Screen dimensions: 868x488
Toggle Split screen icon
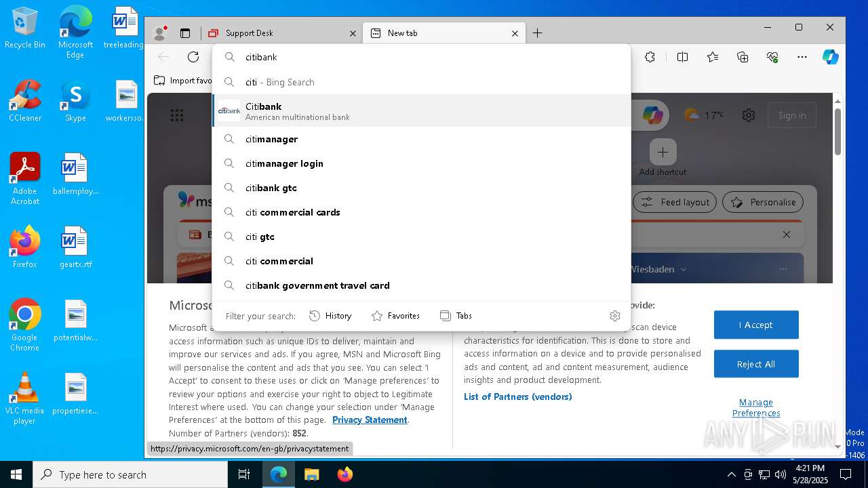[x=682, y=57]
